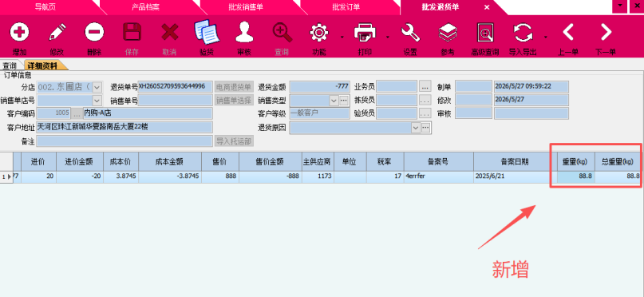Click the 售价 cell showing 888

pos(220,176)
